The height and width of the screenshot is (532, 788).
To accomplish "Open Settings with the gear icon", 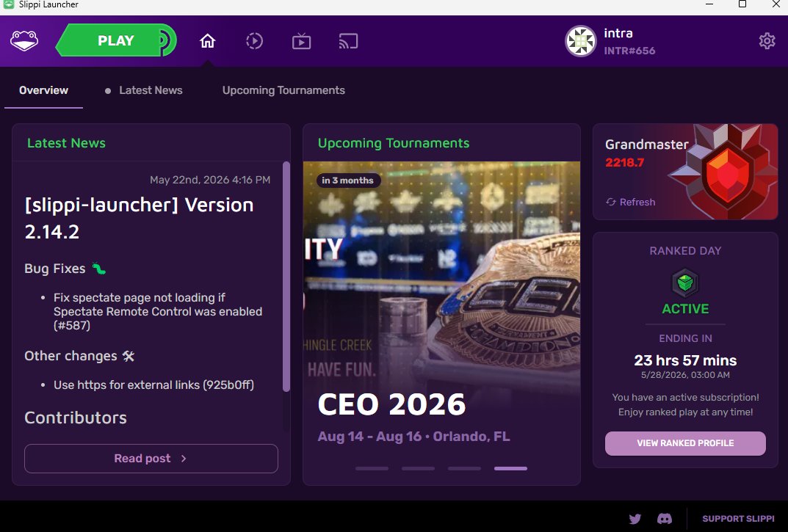I will [767, 40].
